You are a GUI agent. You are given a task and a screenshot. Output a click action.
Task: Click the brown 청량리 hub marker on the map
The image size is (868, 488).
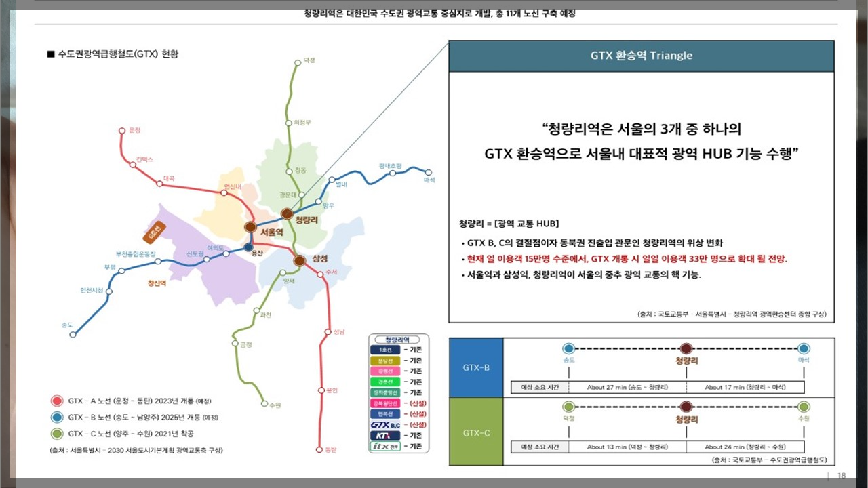(287, 213)
